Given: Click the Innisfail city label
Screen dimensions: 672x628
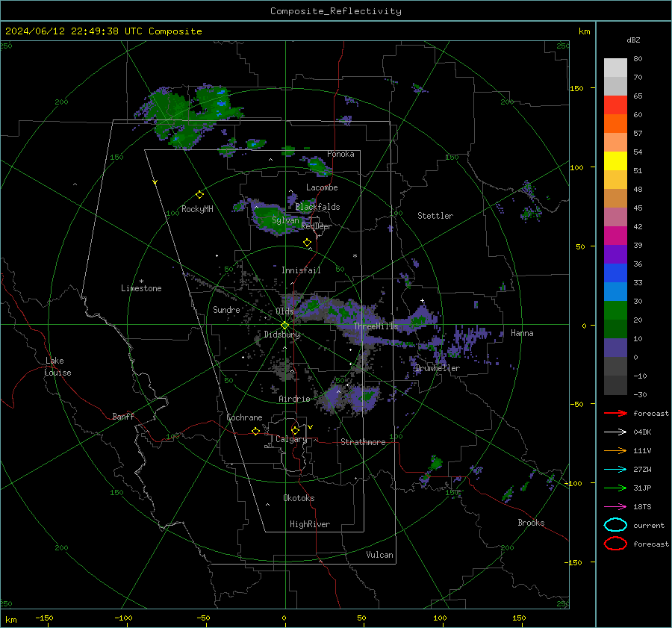Looking at the screenshot, I should 301,270.
